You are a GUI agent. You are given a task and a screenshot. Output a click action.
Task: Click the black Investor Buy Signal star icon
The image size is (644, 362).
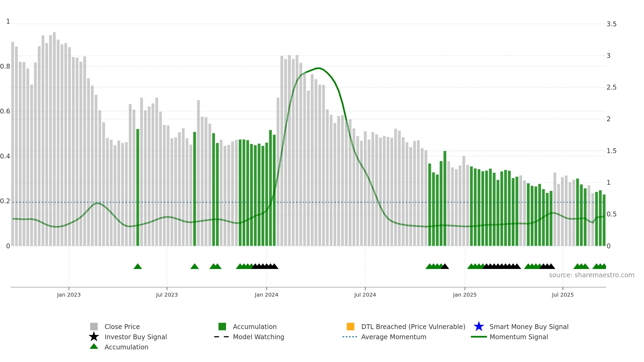click(94, 337)
